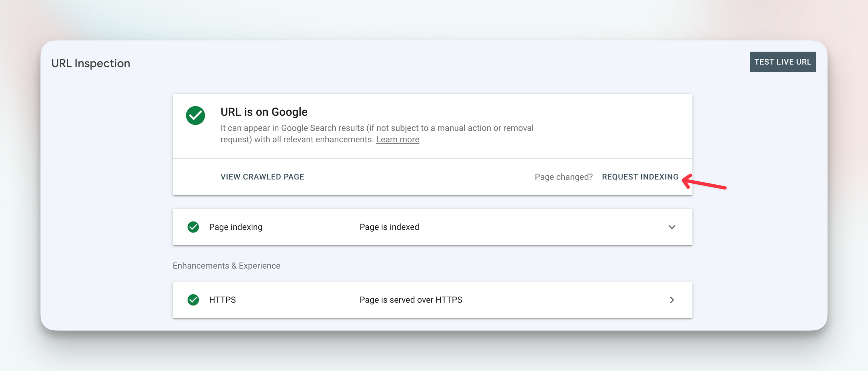Select the HTTPS row label
This screenshot has width=868, height=371.
(x=222, y=300)
